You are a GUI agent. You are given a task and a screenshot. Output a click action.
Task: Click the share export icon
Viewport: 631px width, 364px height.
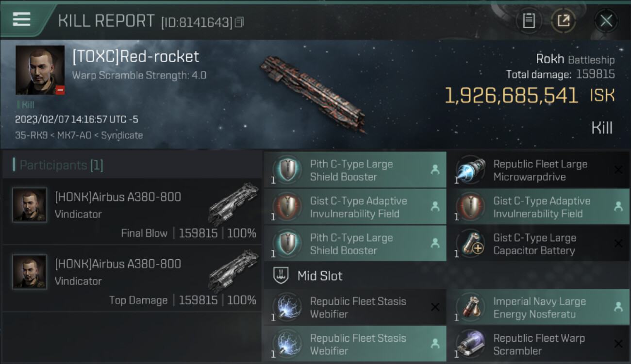click(563, 20)
